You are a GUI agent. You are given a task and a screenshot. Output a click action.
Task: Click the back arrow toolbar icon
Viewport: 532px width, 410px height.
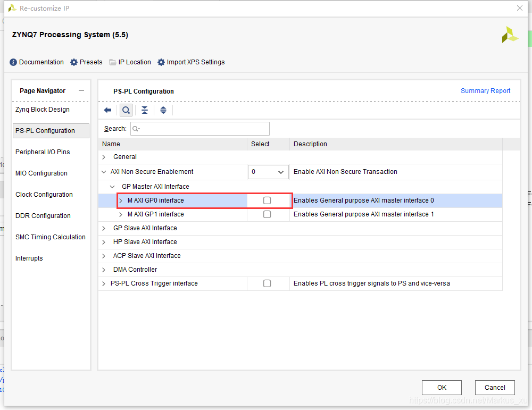point(108,110)
